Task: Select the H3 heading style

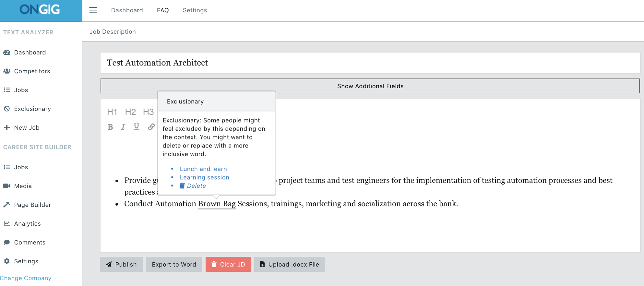Action: pos(148,112)
